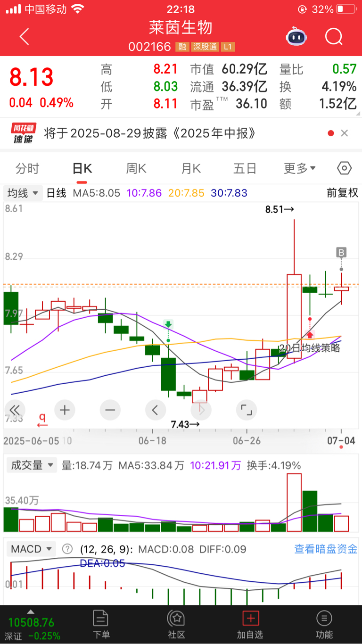This screenshot has height=644, width=362.
Task: Tap the back arrow icon
Action: (25, 37)
